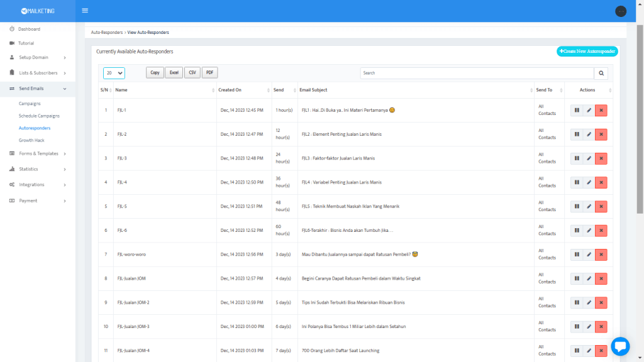Open Dashboard in sidebar

[29, 29]
